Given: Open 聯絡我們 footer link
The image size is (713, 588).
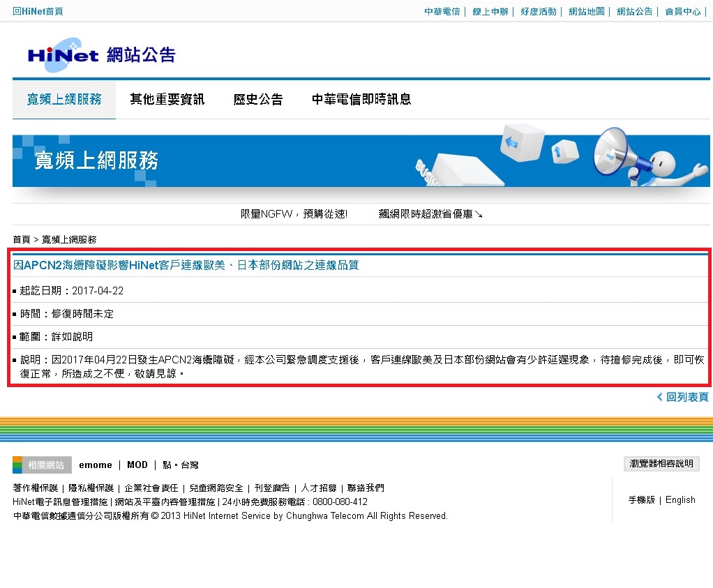Looking at the screenshot, I should [366, 488].
